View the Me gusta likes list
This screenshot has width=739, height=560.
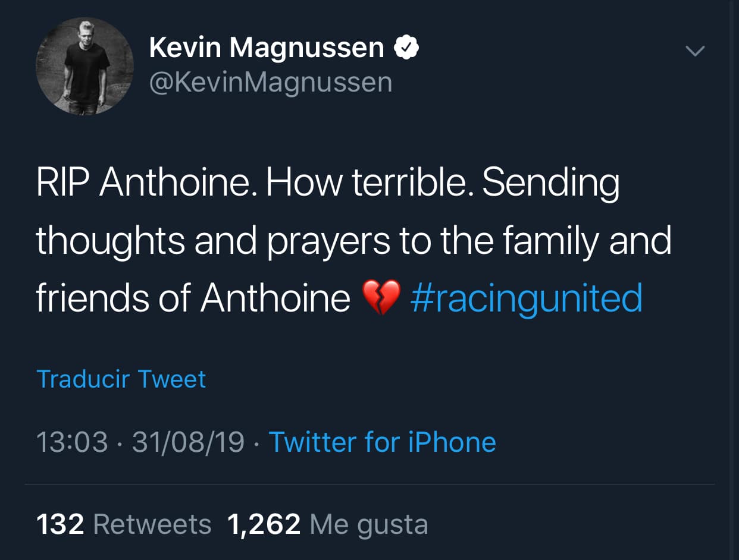point(369,524)
